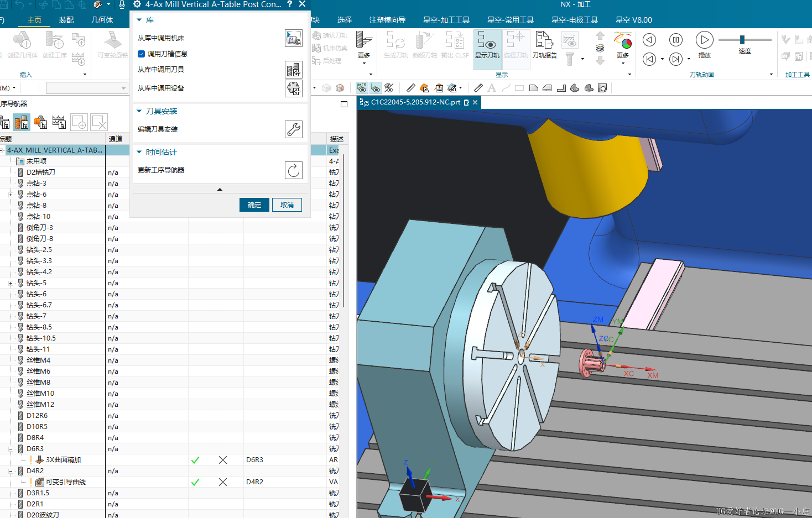Screen dimensions: 812x518
Task: Click the X mark in 3X曲面精加 row
Action: (x=223, y=460)
